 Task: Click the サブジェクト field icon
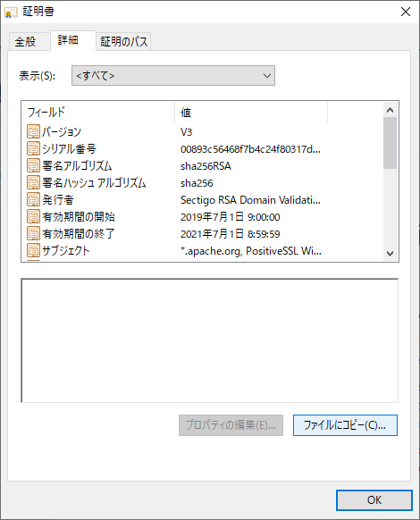pyautogui.click(x=33, y=250)
